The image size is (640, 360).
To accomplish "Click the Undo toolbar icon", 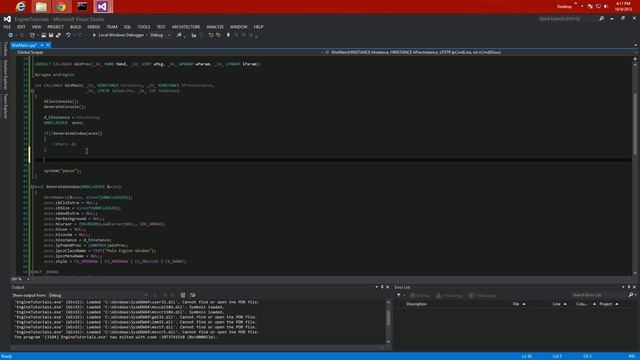I will (x=68, y=36).
